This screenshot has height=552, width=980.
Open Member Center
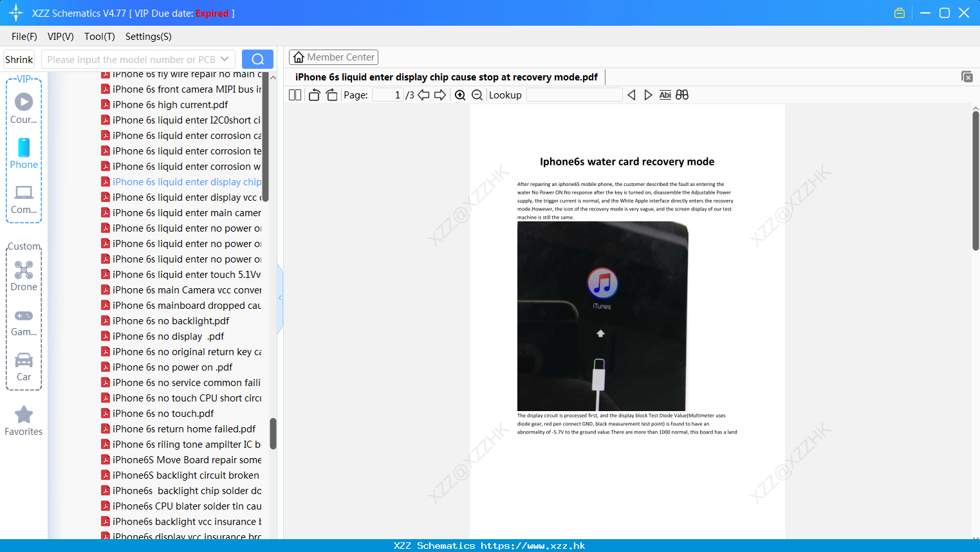pyautogui.click(x=334, y=57)
